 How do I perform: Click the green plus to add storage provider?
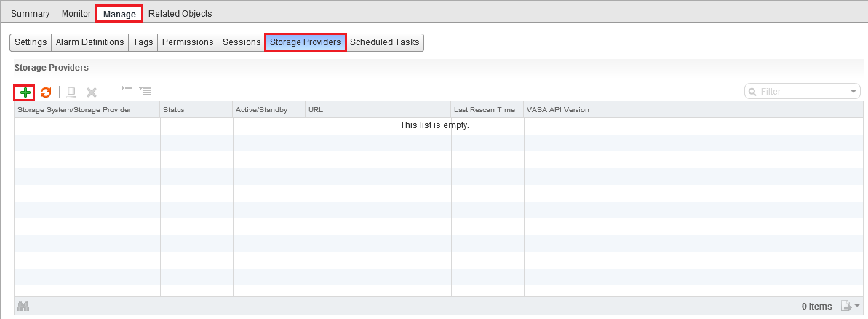pyautogui.click(x=25, y=92)
